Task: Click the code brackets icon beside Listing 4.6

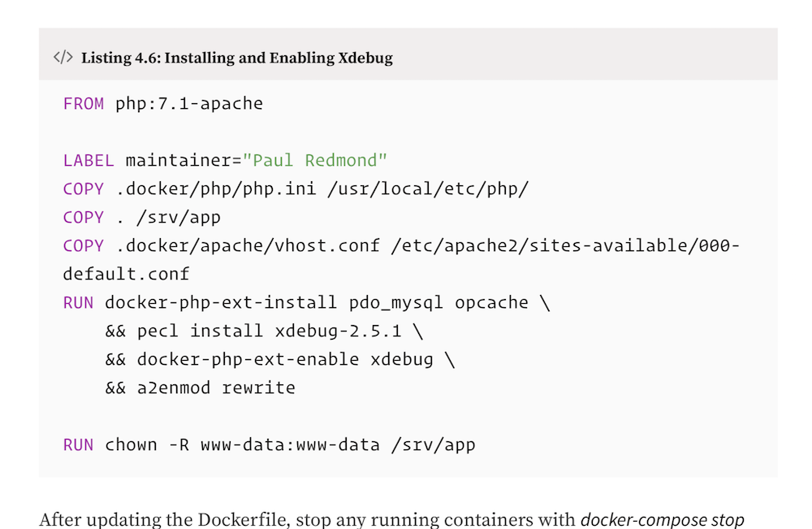Action: [x=63, y=57]
